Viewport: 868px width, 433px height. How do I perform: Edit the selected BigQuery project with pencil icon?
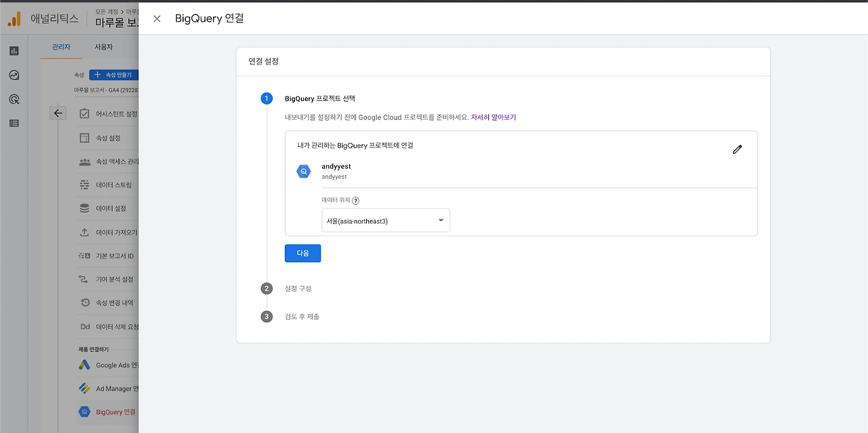tap(737, 149)
